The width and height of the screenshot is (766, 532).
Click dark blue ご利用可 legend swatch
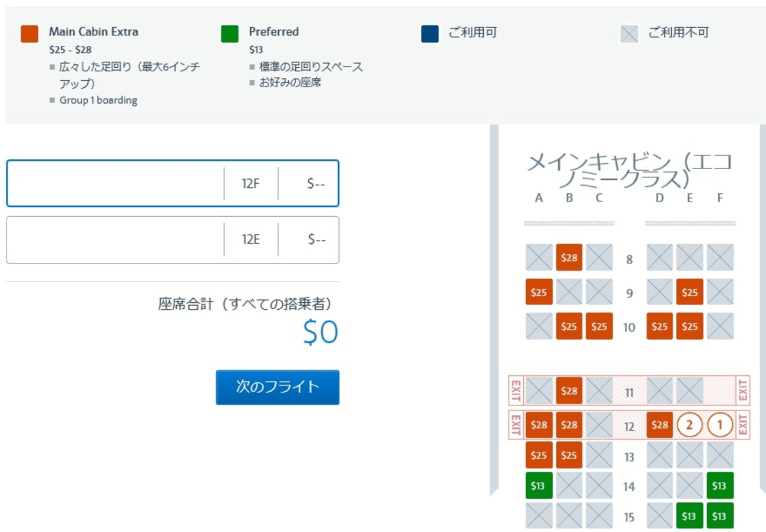(430, 34)
